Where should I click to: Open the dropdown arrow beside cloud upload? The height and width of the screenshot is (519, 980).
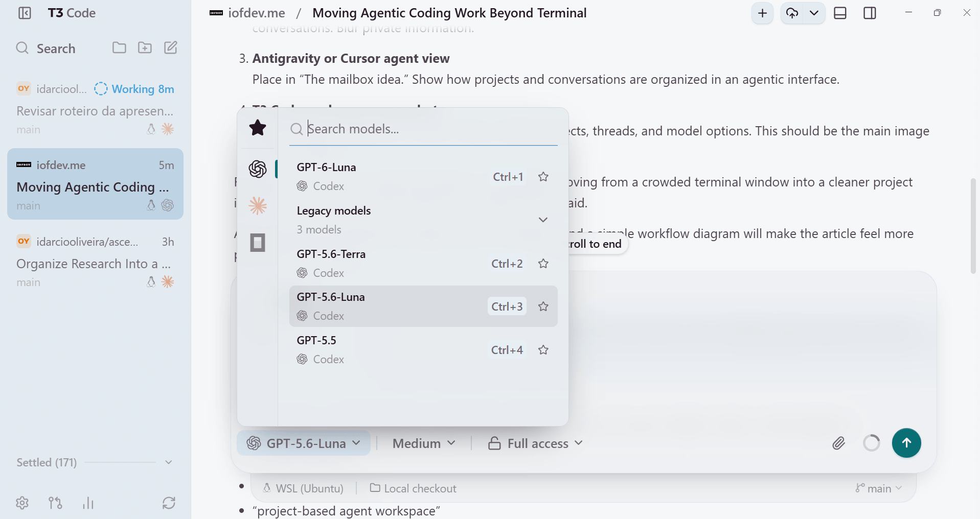tap(814, 13)
